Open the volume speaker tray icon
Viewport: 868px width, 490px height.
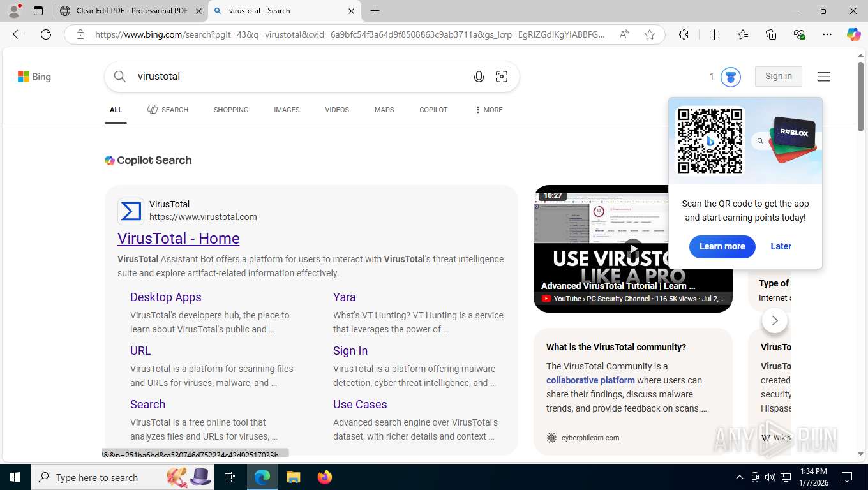tap(770, 477)
